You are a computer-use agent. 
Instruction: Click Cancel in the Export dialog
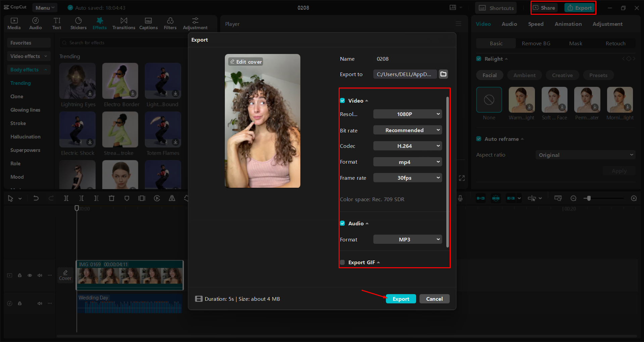point(434,299)
